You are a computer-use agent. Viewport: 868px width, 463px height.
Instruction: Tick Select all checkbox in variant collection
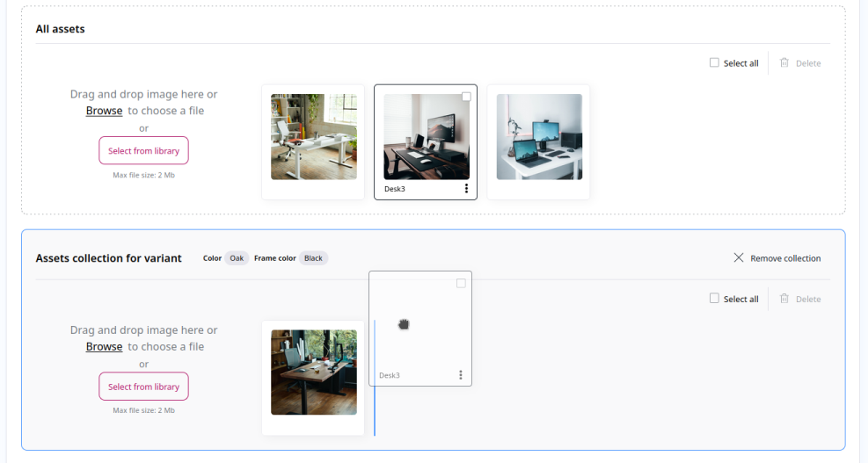pyautogui.click(x=714, y=299)
